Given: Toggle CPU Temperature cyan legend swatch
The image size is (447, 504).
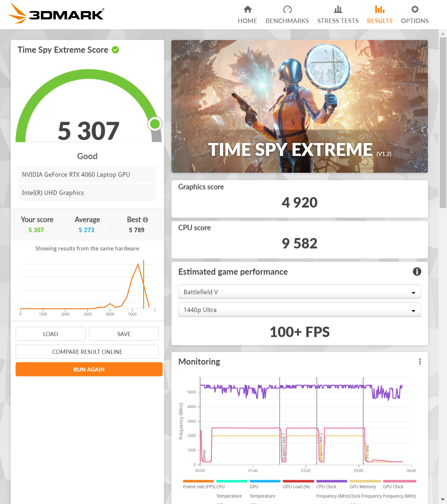Looking at the screenshot, I should coord(232,481).
